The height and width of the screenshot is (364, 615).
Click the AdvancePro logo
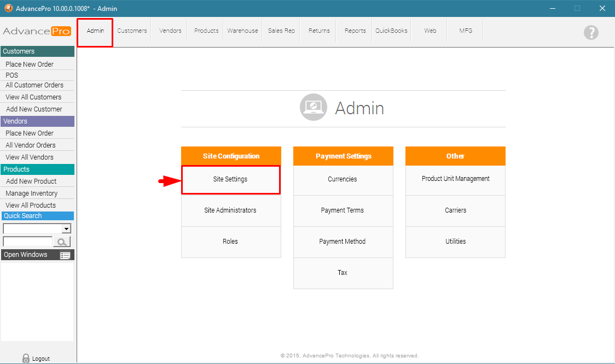37,31
